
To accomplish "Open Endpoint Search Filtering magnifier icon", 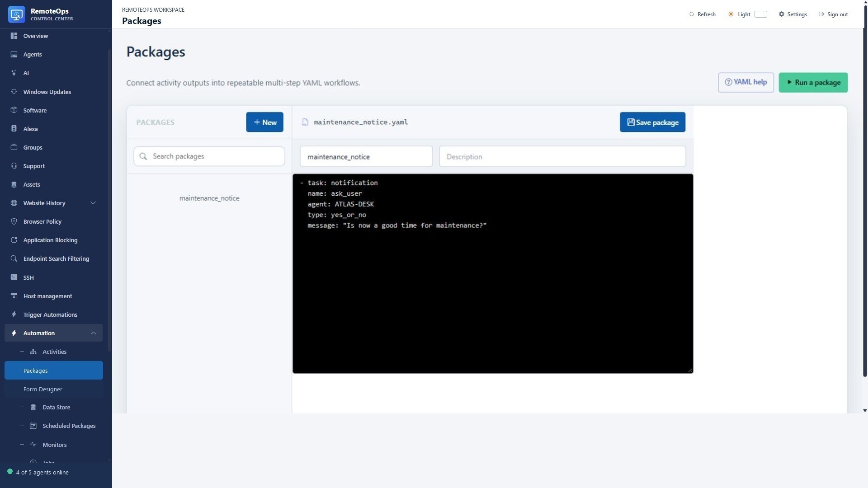I will pyautogui.click(x=14, y=258).
